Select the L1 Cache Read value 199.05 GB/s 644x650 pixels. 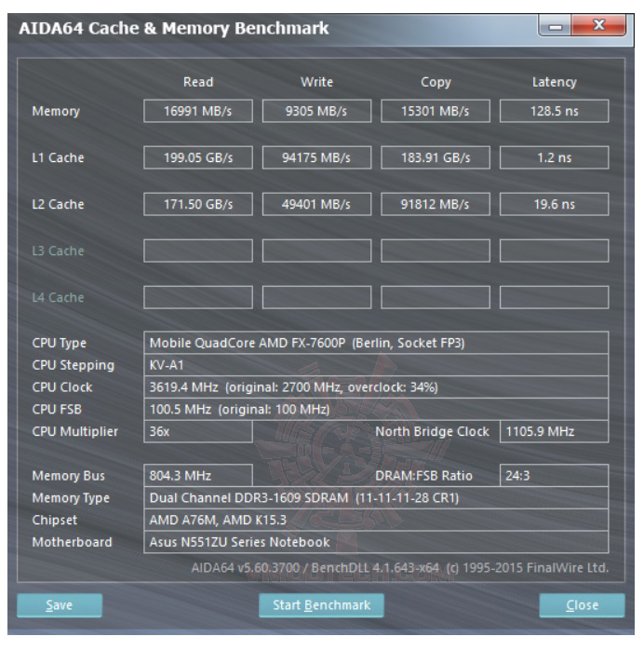198,157
